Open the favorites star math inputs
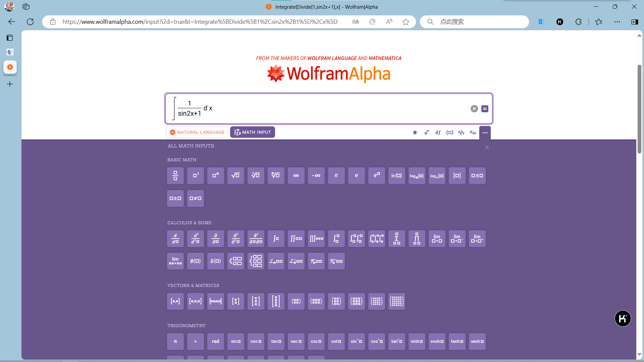The width and height of the screenshot is (644, 362). (415, 132)
